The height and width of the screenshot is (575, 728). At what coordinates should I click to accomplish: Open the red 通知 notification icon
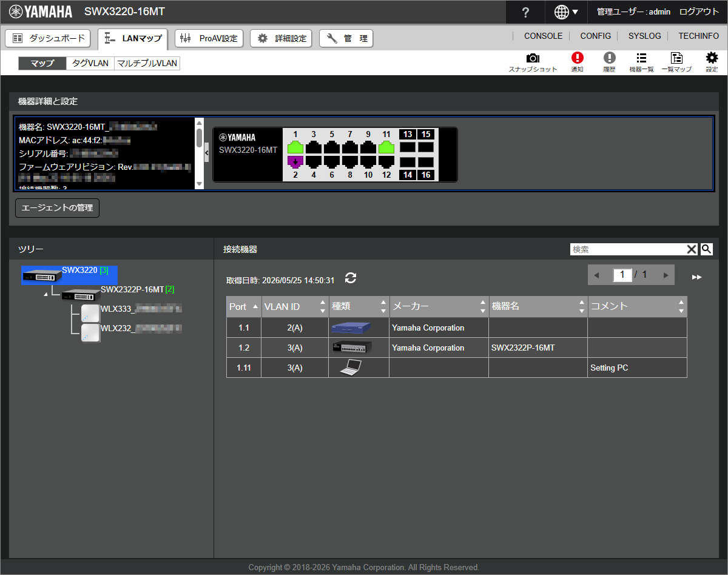click(577, 62)
